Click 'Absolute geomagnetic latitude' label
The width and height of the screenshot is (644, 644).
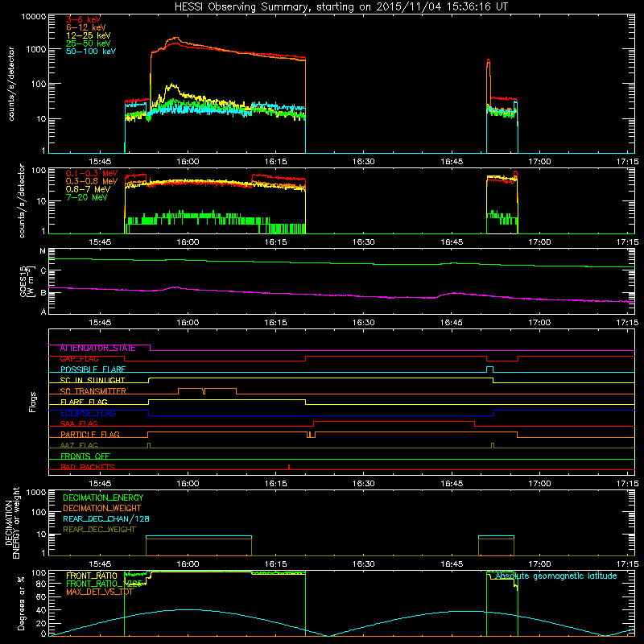click(x=556, y=576)
